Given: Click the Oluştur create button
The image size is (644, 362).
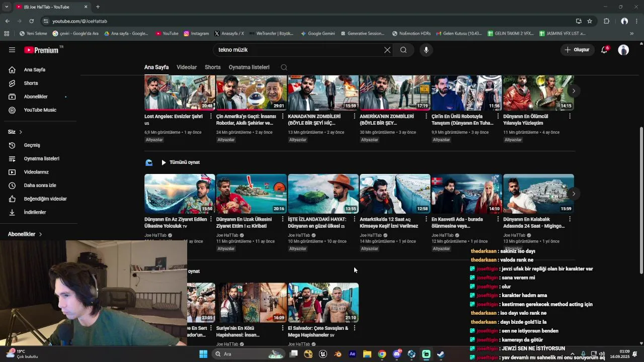Looking at the screenshot, I should [x=577, y=50].
